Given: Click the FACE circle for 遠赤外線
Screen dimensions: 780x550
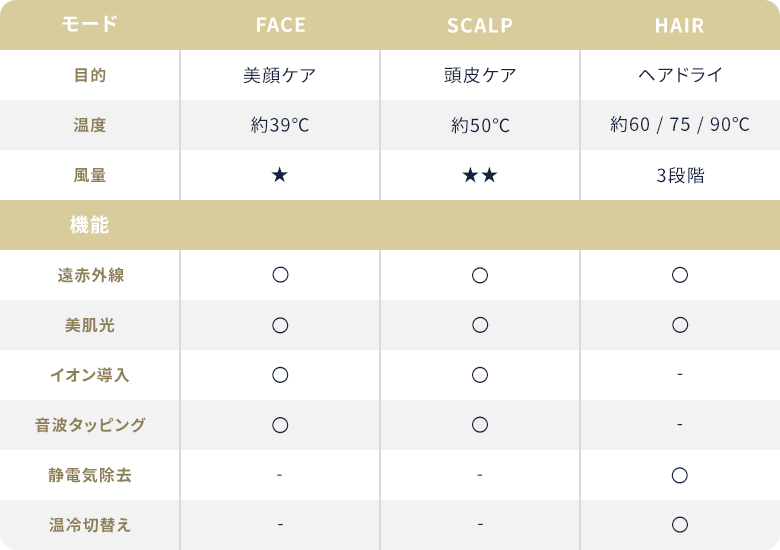Looking at the screenshot, I should (280, 275).
